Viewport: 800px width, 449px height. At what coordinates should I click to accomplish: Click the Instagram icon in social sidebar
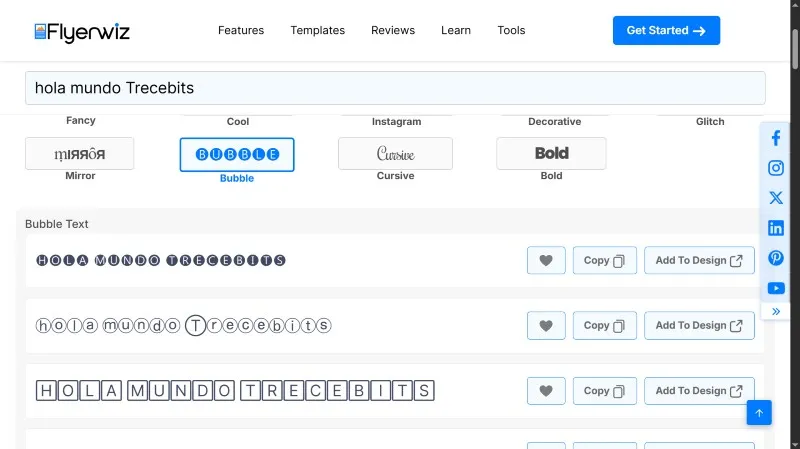776,168
